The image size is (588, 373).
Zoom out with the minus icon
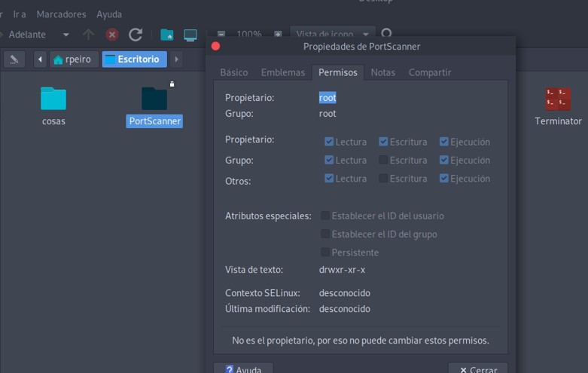click(x=221, y=34)
